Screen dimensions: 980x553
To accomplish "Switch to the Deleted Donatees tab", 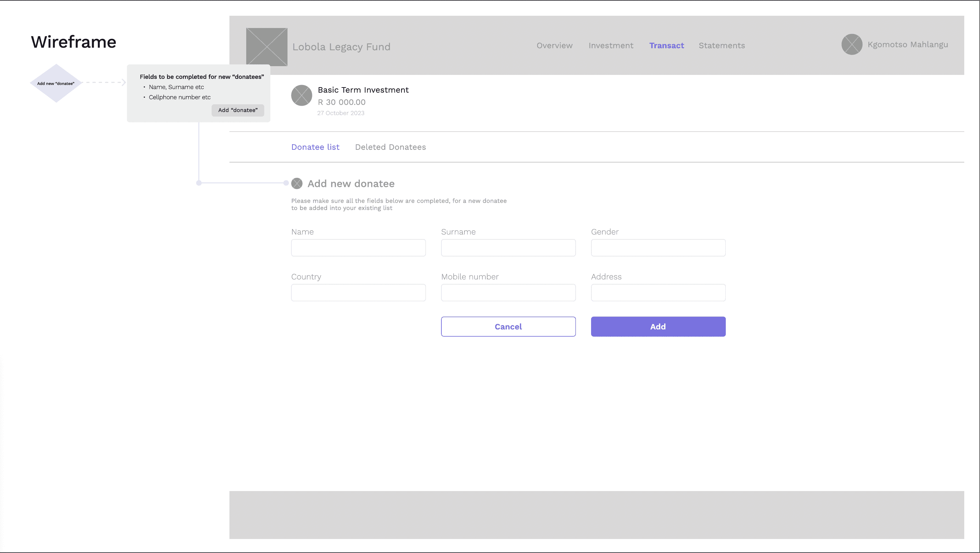I will pos(390,147).
